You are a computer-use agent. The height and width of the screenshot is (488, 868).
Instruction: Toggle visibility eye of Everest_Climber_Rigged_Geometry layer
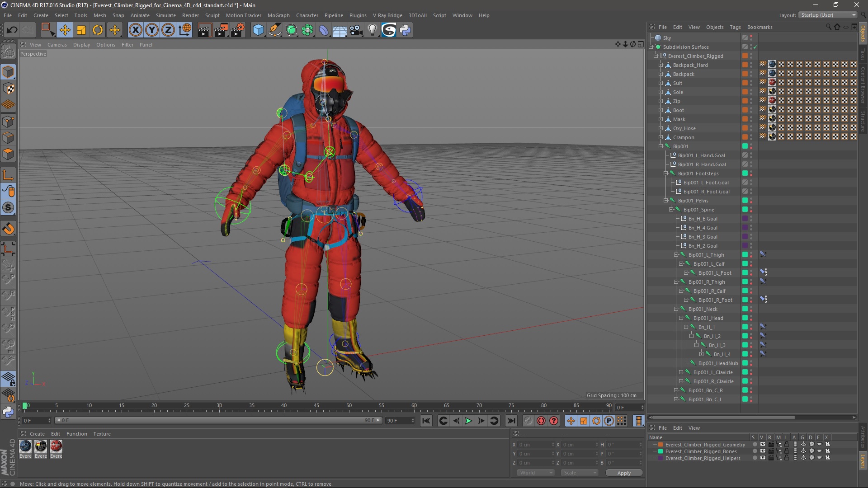(763, 445)
